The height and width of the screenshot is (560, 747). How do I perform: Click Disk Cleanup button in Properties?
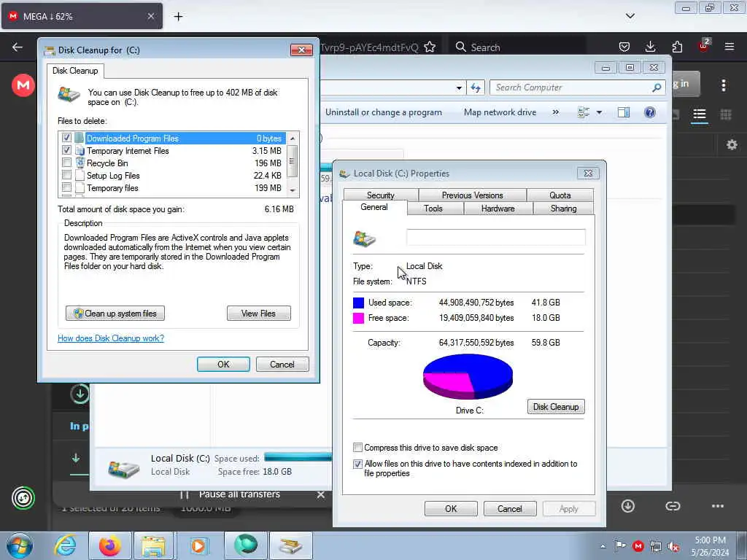point(555,407)
